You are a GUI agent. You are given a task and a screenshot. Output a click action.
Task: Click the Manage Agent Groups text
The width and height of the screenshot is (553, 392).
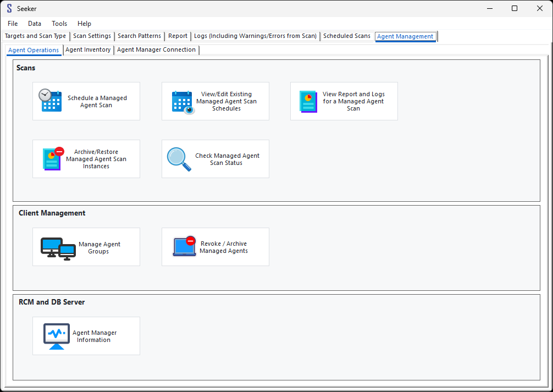click(99, 248)
